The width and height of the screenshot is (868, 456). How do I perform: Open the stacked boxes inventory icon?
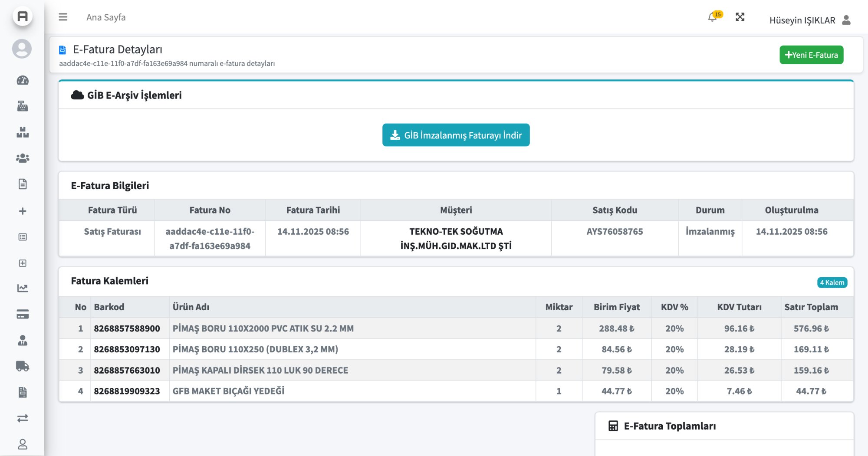[x=23, y=132]
